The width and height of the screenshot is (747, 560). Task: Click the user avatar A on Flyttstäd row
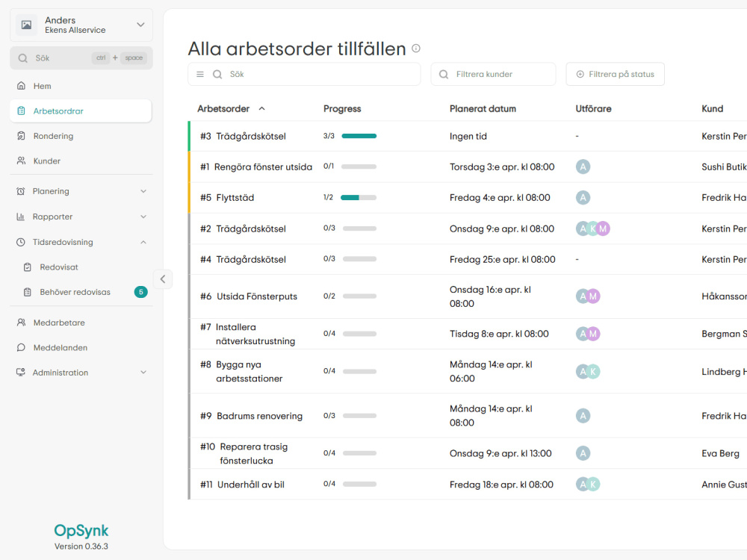coord(583,198)
